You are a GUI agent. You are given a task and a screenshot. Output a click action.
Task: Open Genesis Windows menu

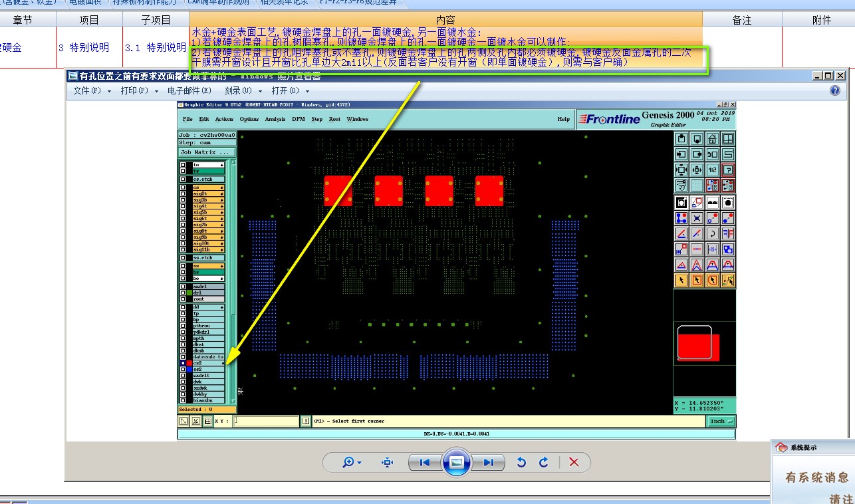click(x=357, y=119)
